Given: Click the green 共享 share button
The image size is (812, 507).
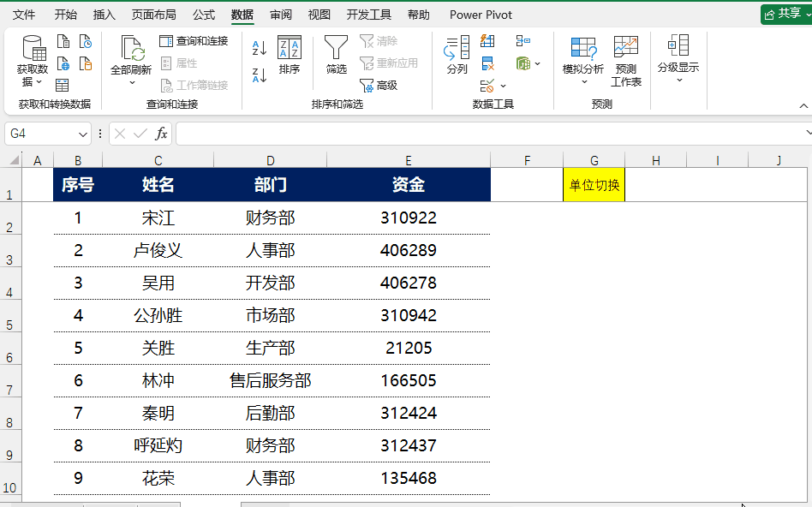Looking at the screenshot, I should click(x=786, y=14).
